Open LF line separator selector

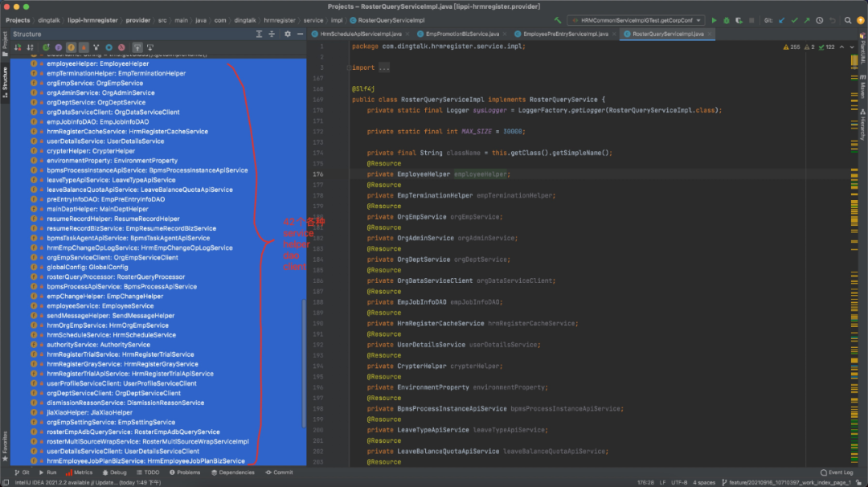tap(662, 482)
